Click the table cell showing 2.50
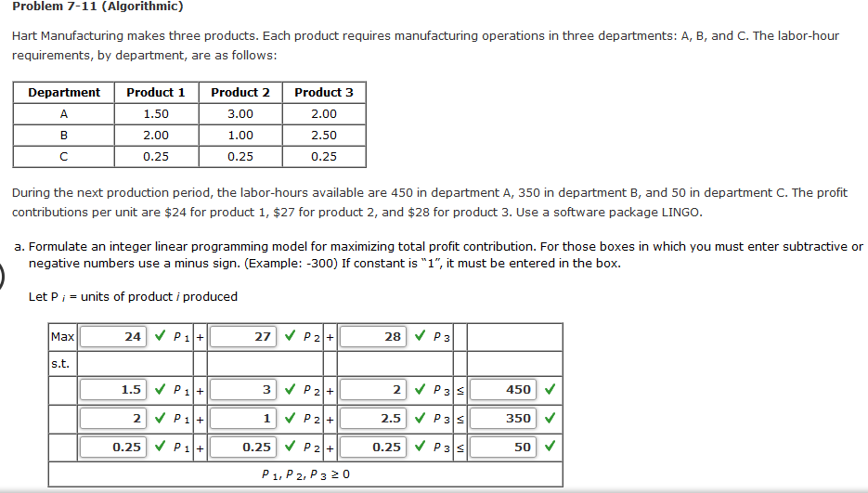Image resolution: width=868 pixels, height=493 pixels. pos(324,136)
